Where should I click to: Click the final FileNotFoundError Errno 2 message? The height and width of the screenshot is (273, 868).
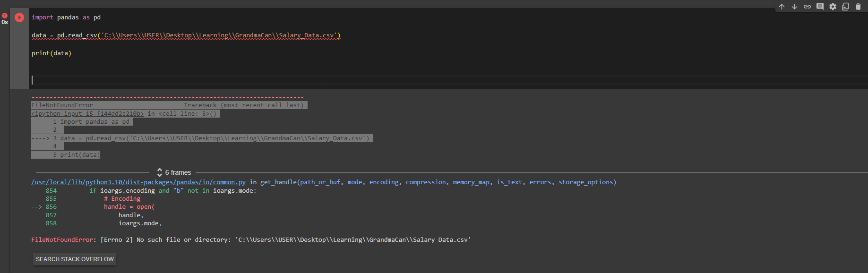click(x=251, y=240)
